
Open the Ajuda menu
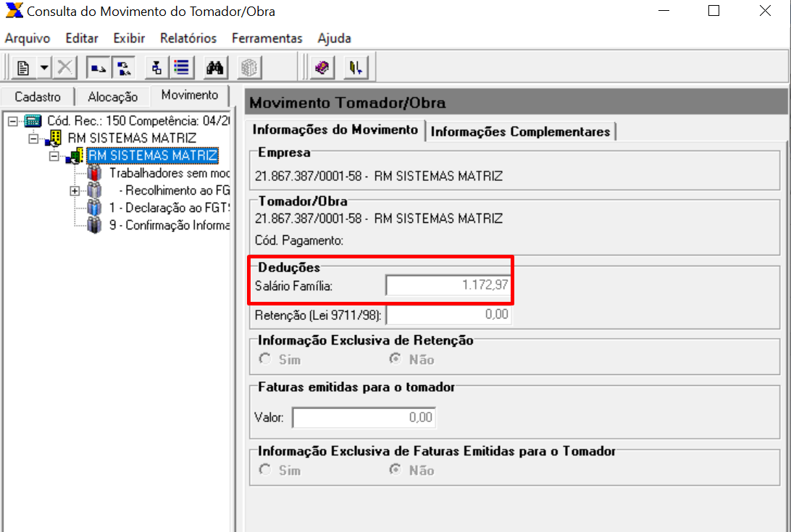[334, 38]
